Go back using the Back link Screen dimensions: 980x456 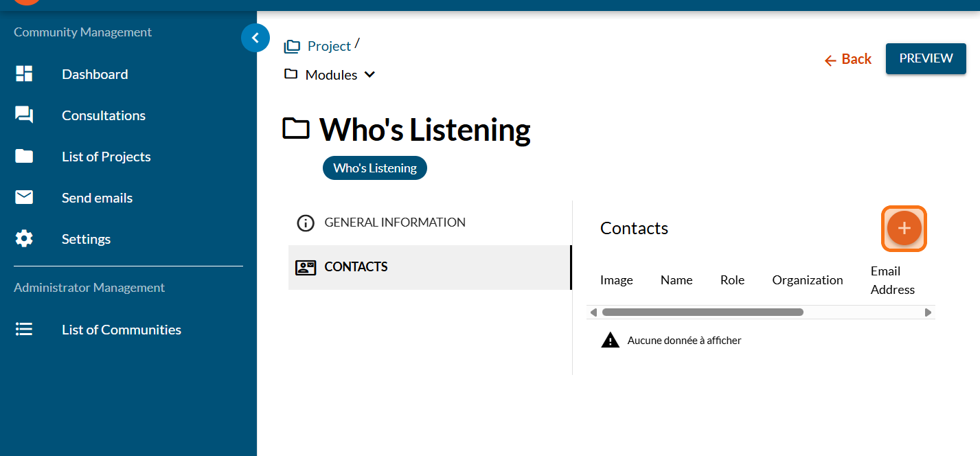pos(848,59)
